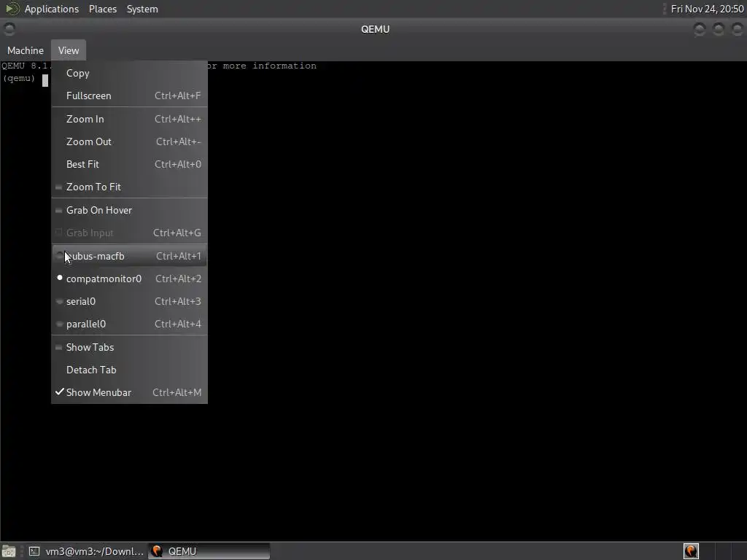This screenshot has width=747, height=560.
Task: Maximize the QEMU window
Action: click(x=719, y=29)
